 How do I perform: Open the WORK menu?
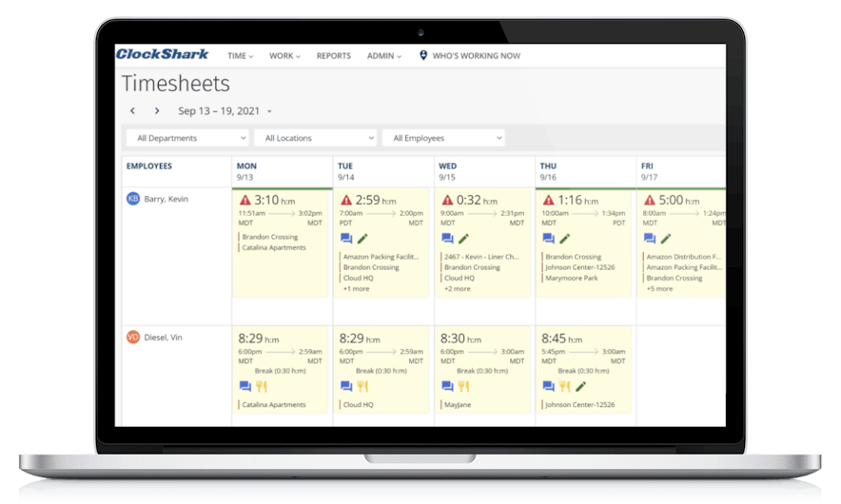284,56
